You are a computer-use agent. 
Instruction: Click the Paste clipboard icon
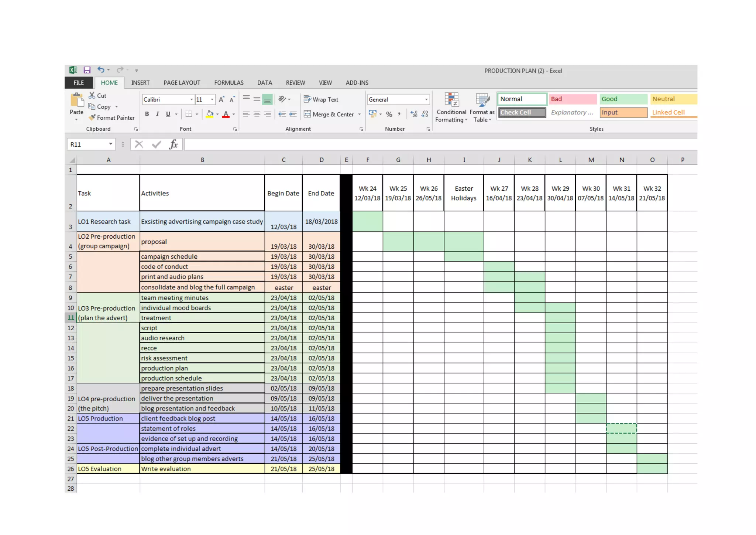pos(77,100)
